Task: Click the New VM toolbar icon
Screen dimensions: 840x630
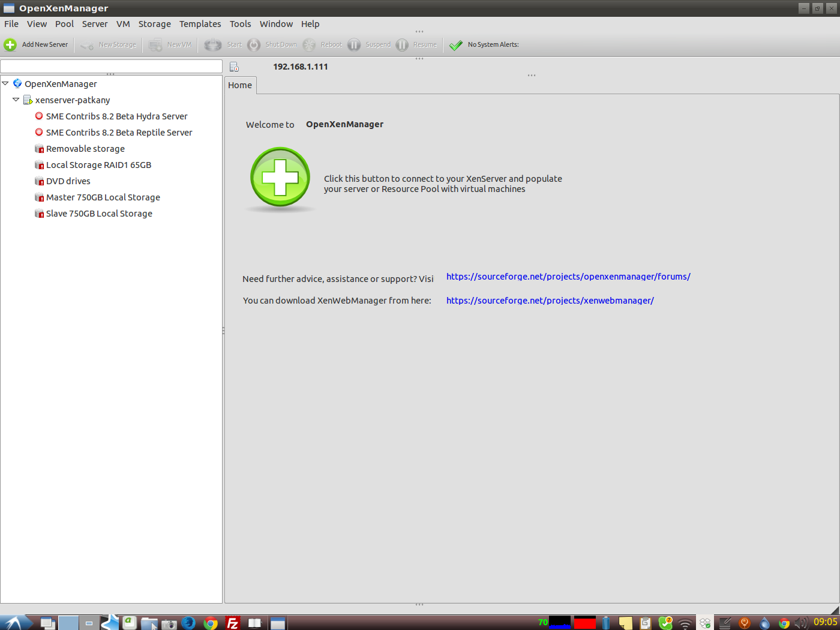Action: tap(155, 45)
